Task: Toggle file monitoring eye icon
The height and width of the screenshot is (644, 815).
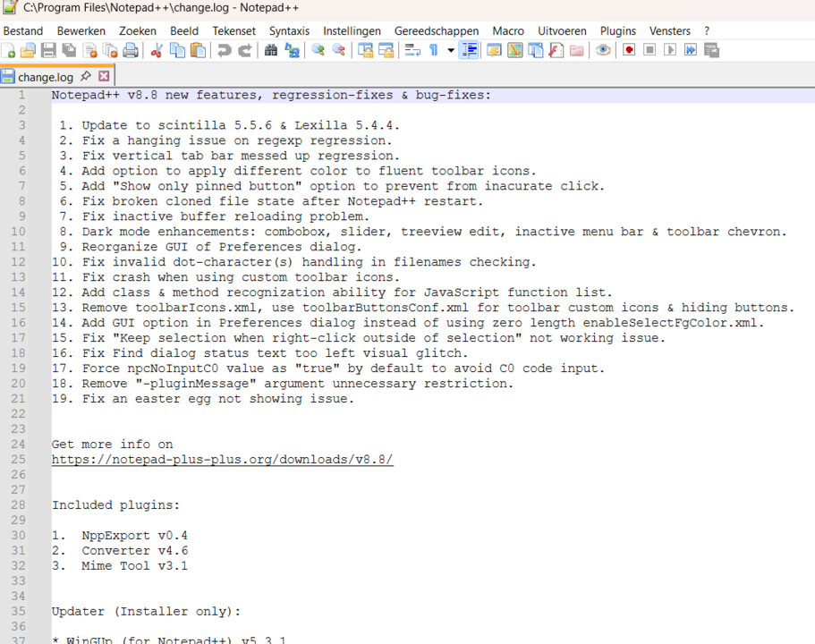Action: pyautogui.click(x=603, y=50)
